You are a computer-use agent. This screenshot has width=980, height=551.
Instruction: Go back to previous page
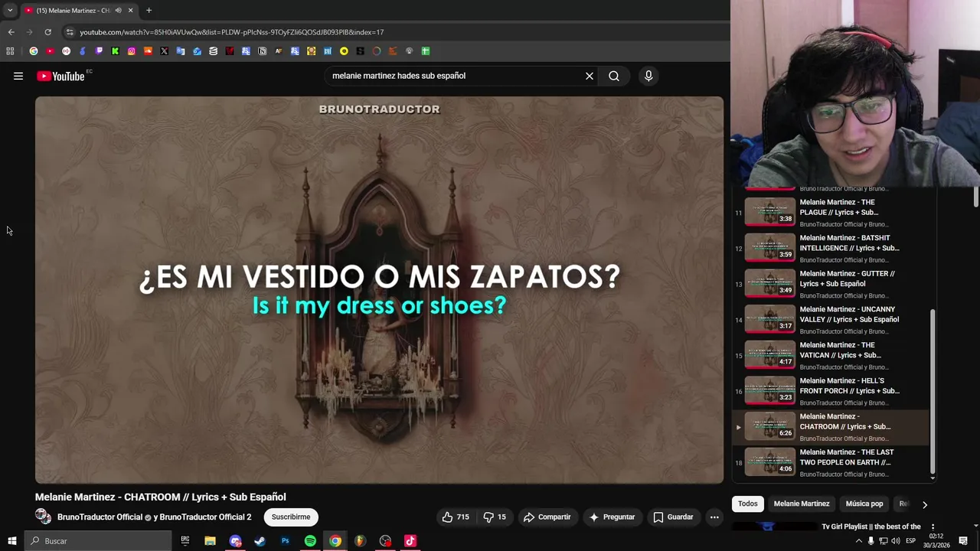point(11,32)
